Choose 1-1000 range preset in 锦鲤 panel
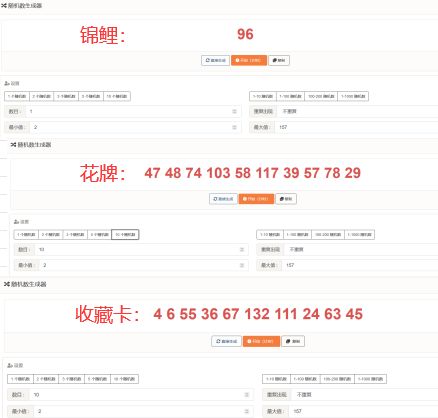Screen dimensions: 438x418 pos(353,96)
